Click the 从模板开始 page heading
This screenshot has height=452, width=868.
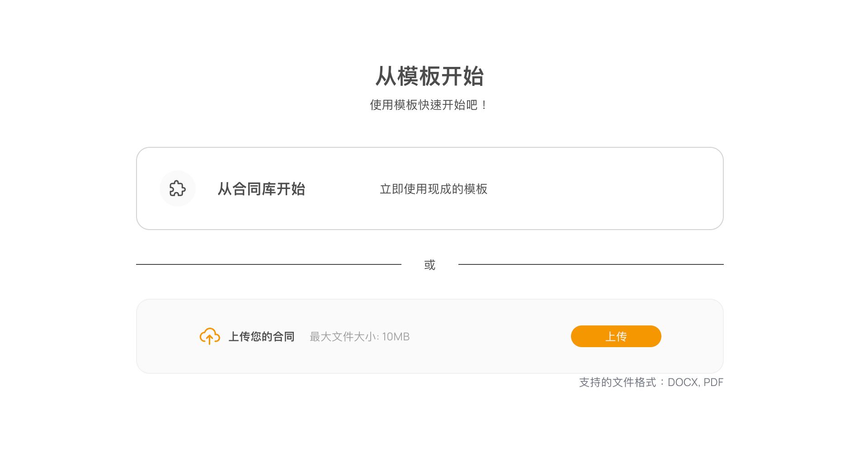tap(429, 76)
